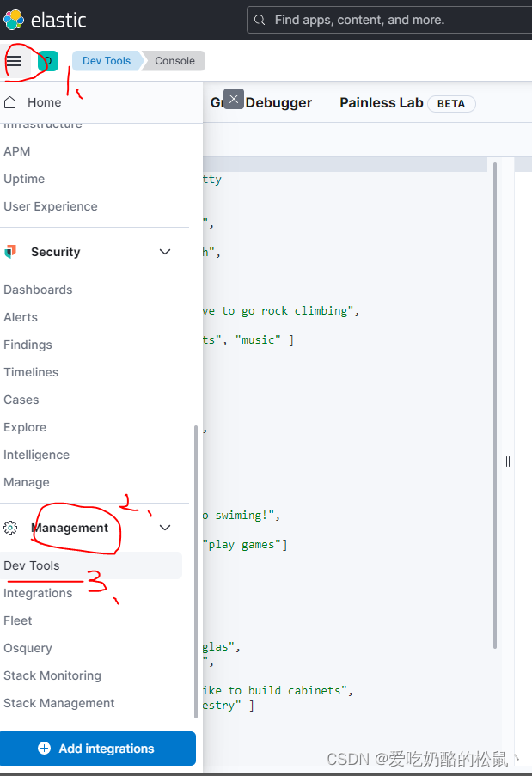Open Manage under Security

point(27,482)
